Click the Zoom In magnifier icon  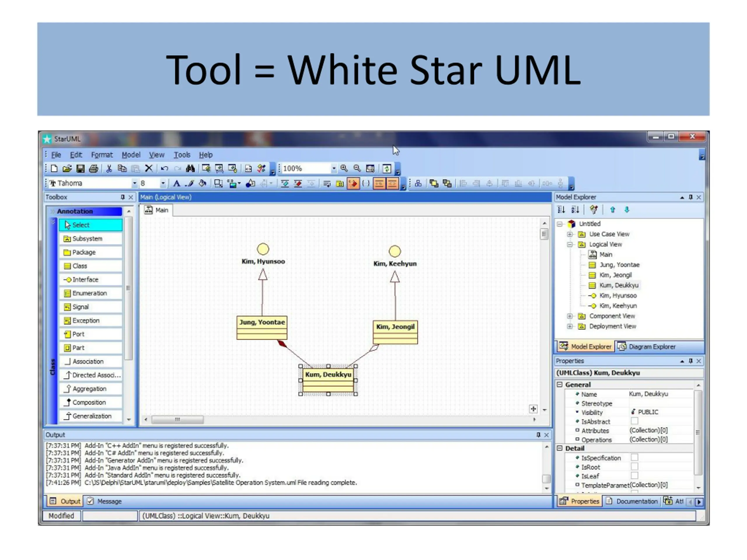coord(344,168)
